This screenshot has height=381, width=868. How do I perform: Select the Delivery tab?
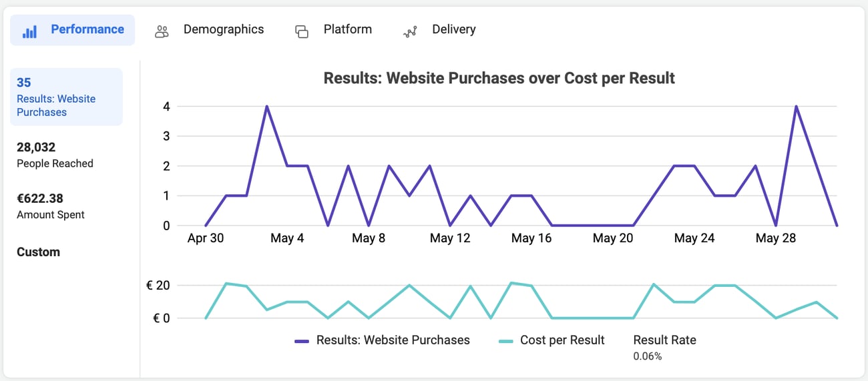click(x=453, y=29)
